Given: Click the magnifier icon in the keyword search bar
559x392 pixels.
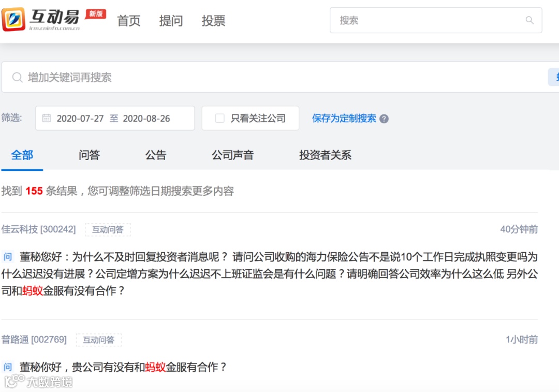Looking at the screenshot, I should click(x=18, y=77).
